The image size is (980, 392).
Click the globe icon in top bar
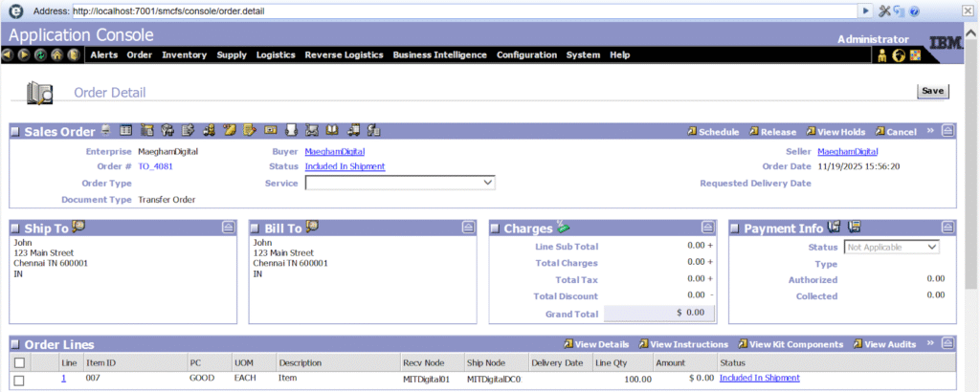(x=899, y=55)
